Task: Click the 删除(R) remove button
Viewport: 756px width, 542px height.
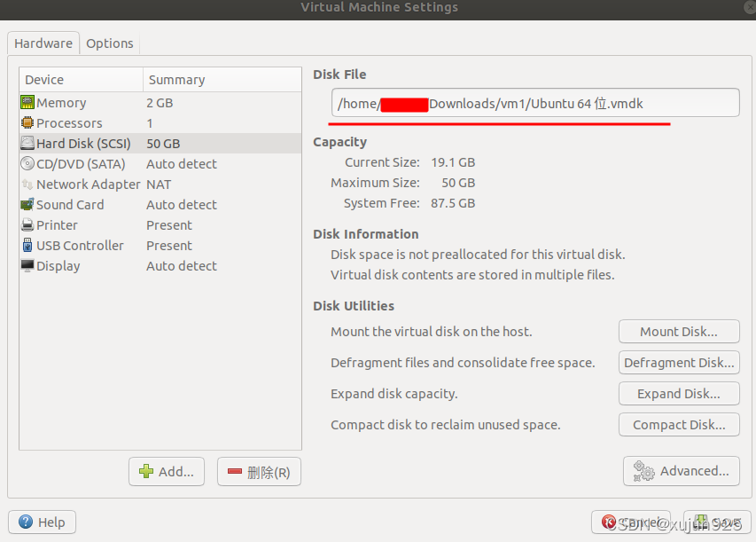Action: click(x=259, y=471)
